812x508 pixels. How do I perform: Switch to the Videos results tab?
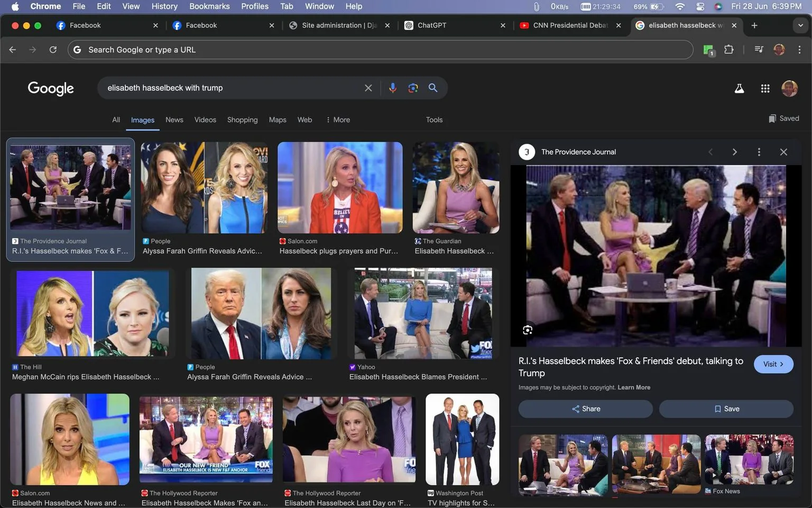pyautogui.click(x=205, y=120)
